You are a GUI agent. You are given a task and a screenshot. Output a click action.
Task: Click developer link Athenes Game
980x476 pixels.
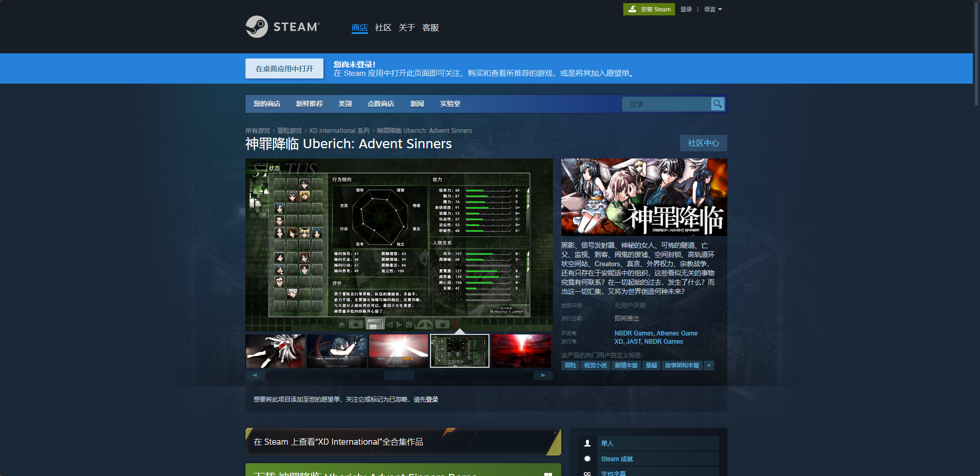(677, 333)
